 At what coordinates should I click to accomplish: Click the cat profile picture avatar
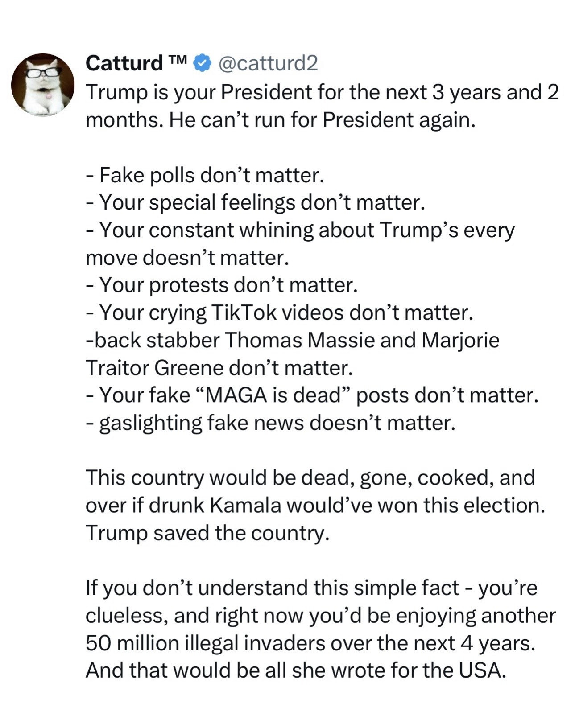pos(42,85)
